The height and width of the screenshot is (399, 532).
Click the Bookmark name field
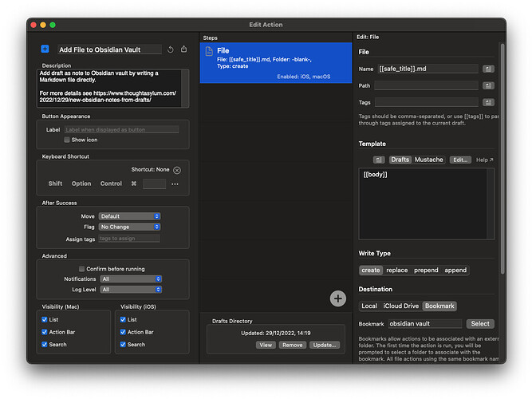coord(425,324)
